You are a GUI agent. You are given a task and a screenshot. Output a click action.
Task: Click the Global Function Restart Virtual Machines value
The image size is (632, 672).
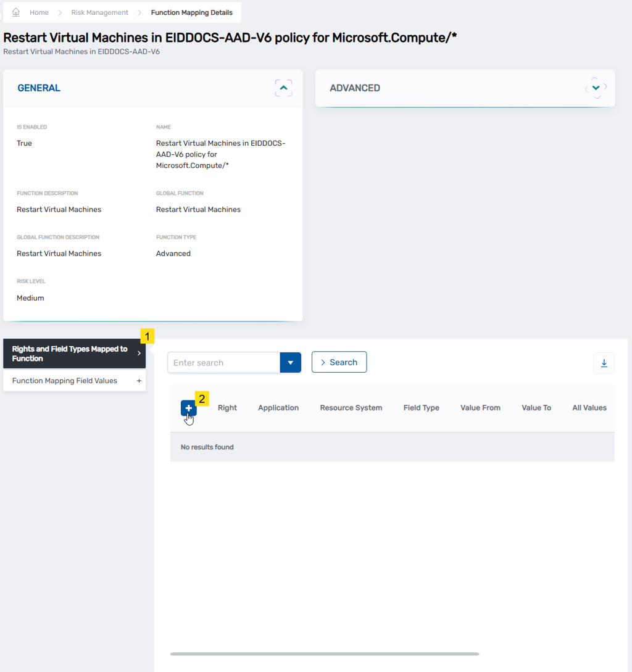tap(198, 209)
